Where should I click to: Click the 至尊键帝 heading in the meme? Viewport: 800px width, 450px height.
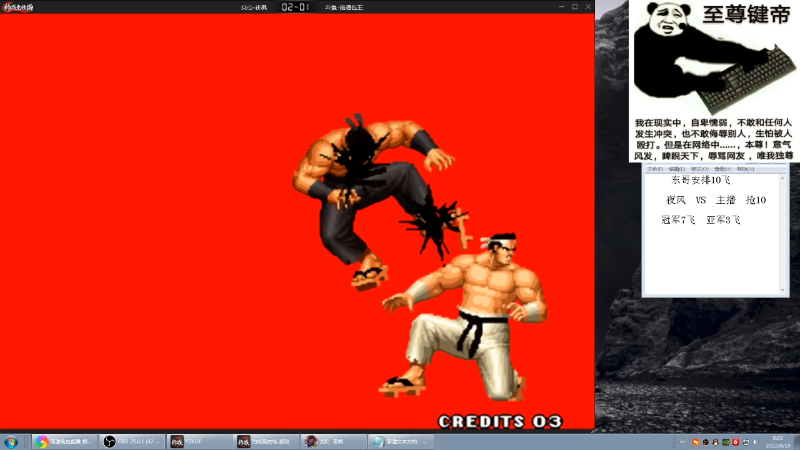(x=746, y=15)
